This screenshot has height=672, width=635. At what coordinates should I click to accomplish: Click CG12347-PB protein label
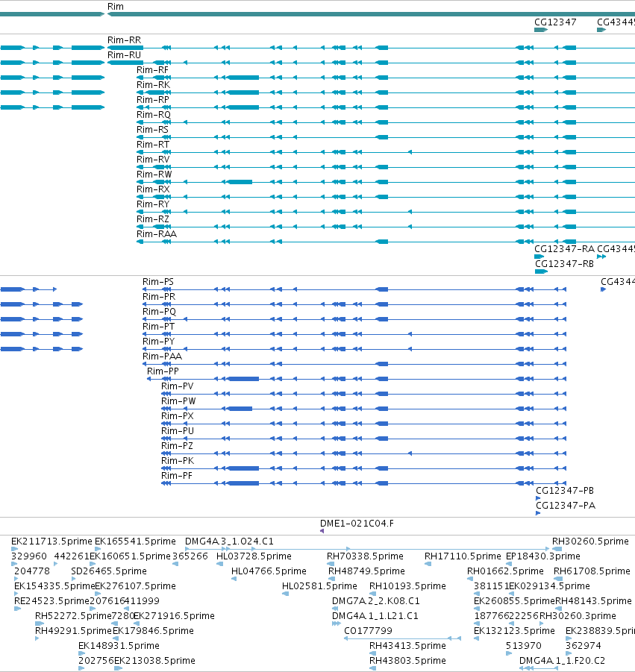coord(565,491)
